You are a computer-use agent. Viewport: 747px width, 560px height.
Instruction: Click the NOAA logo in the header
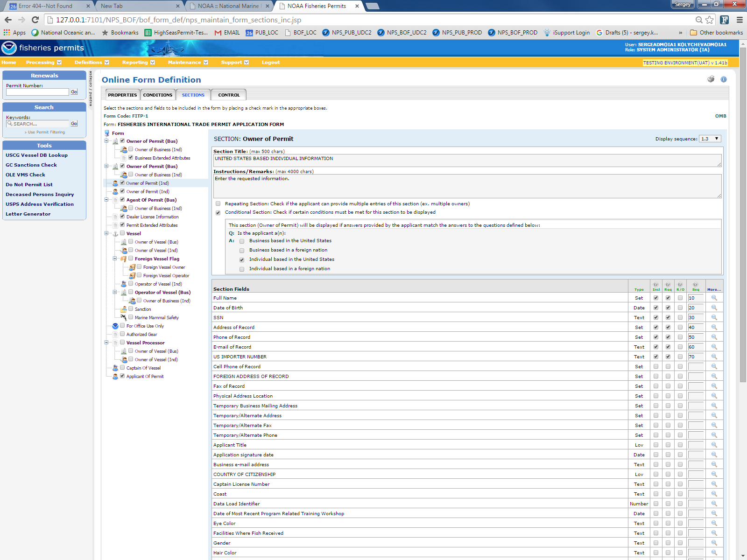point(9,48)
